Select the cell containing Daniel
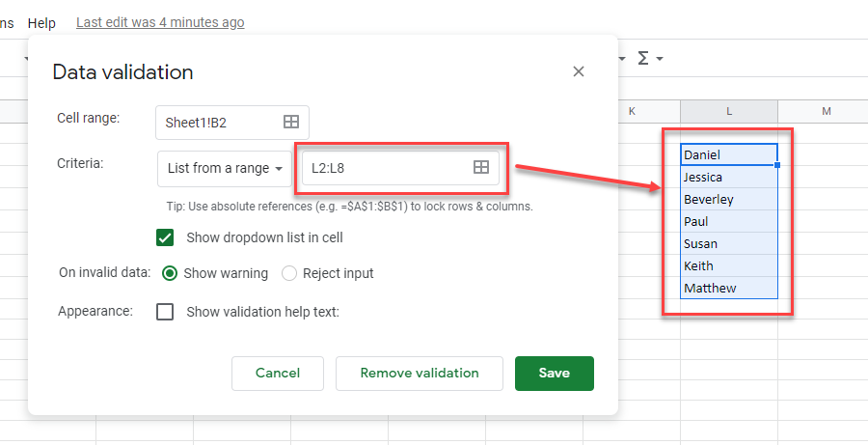The width and height of the screenshot is (868, 445). click(728, 154)
